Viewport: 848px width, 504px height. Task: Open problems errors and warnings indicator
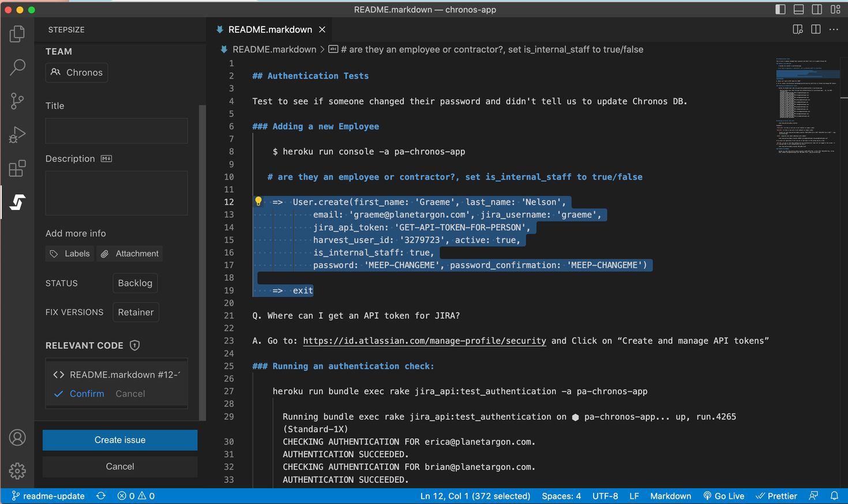coord(136,496)
